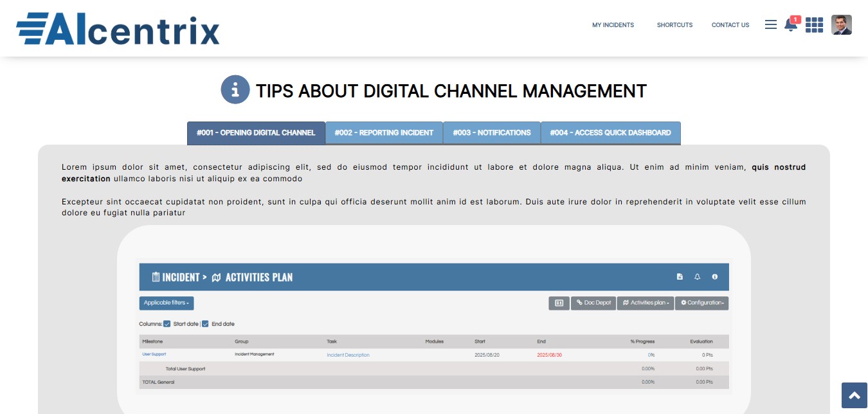This screenshot has height=414, width=868.
Task: Toggle the Start date column checkbox
Action: click(167, 324)
